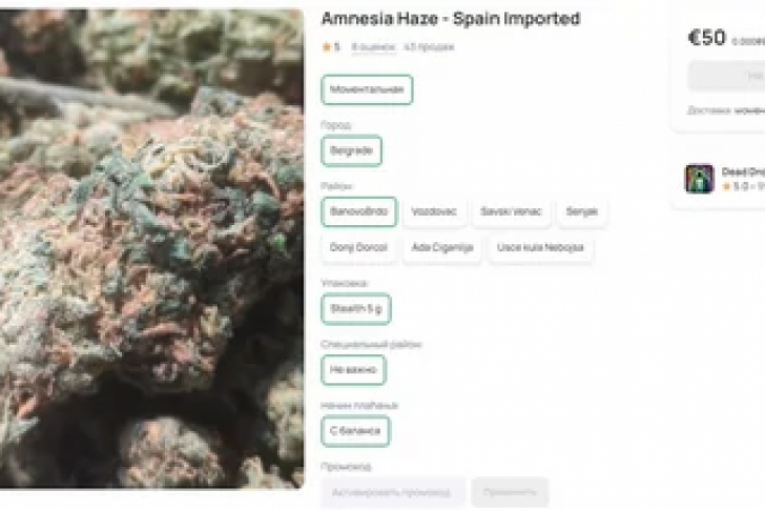The height and width of the screenshot is (510, 765).
Task: Click the promo code input field
Action: point(393,492)
